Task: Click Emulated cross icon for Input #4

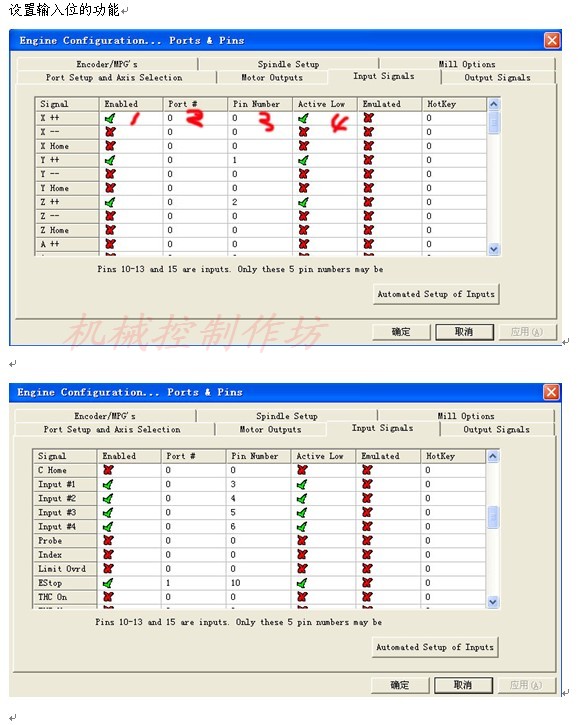Action: (x=367, y=527)
